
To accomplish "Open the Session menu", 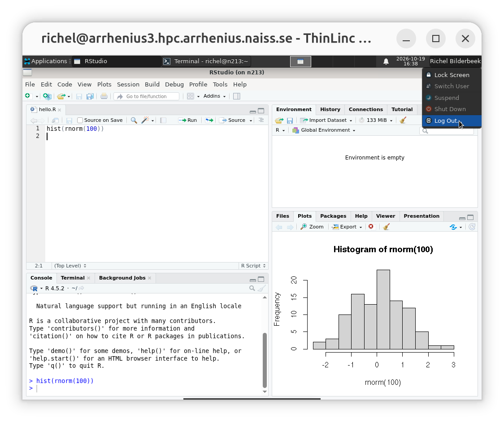I will (128, 85).
